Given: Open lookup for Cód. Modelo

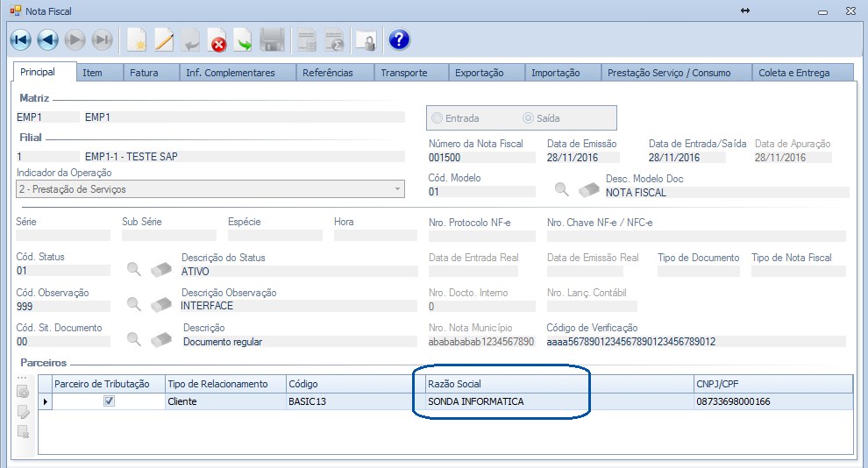Looking at the screenshot, I should (x=561, y=188).
